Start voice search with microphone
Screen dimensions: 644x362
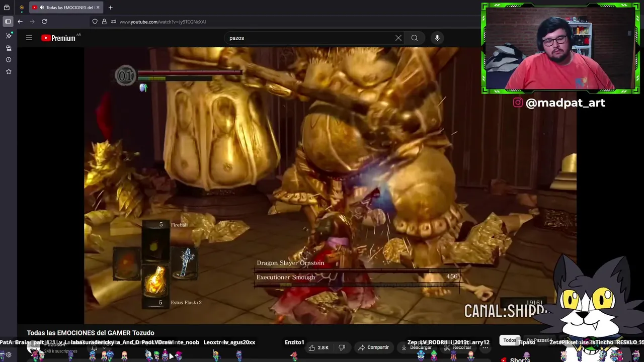437,38
